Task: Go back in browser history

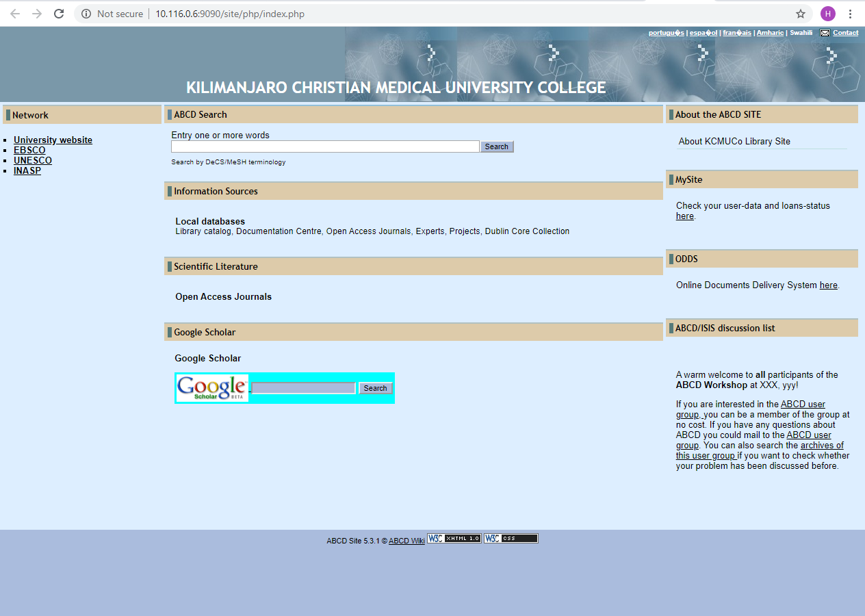Action: 15,14
